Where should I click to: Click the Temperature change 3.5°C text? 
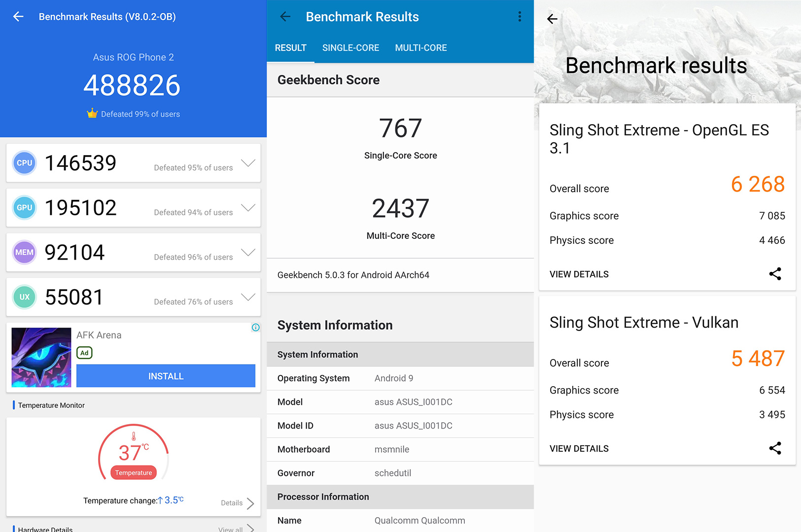[x=134, y=500]
